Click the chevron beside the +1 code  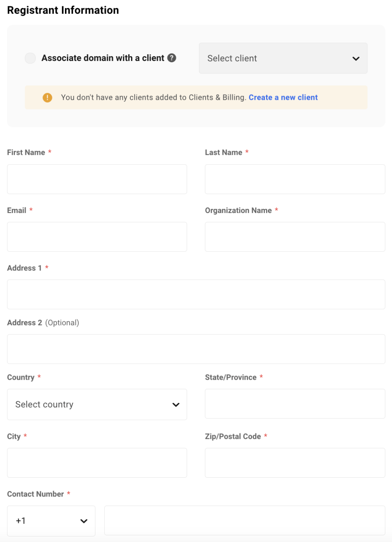click(84, 521)
